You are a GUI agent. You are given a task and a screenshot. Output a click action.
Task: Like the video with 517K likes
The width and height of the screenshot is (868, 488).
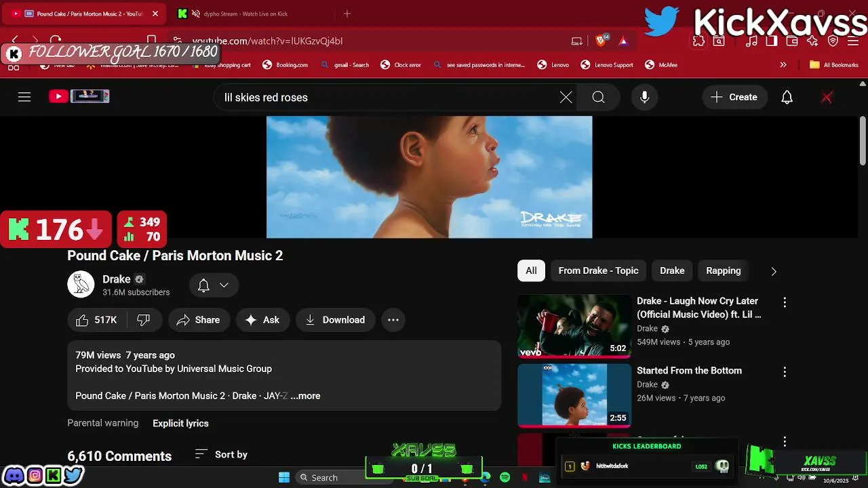tap(96, 320)
